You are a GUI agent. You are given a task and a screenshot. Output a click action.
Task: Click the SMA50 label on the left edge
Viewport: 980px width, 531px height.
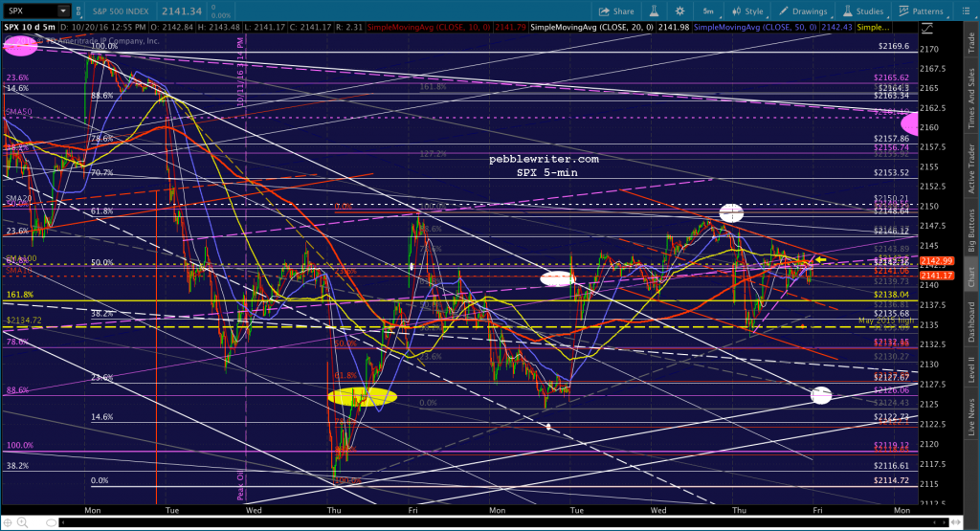click(x=19, y=112)
